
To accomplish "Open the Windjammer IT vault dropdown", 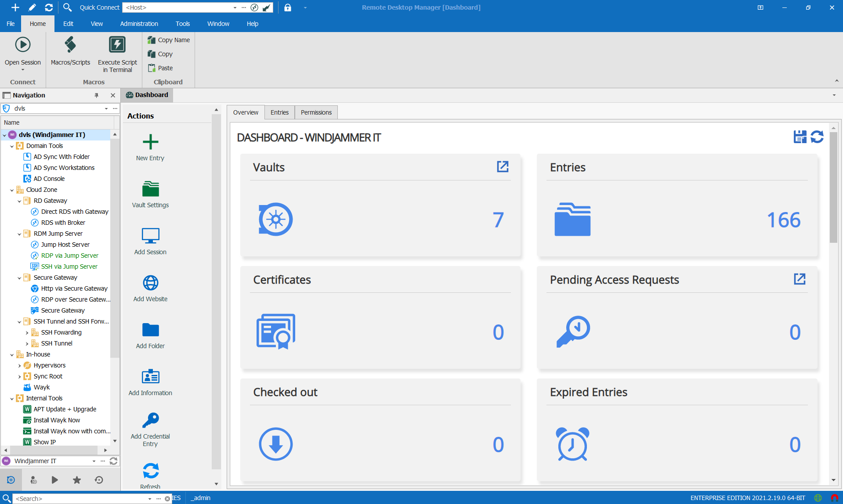I will tap(94, 461).
